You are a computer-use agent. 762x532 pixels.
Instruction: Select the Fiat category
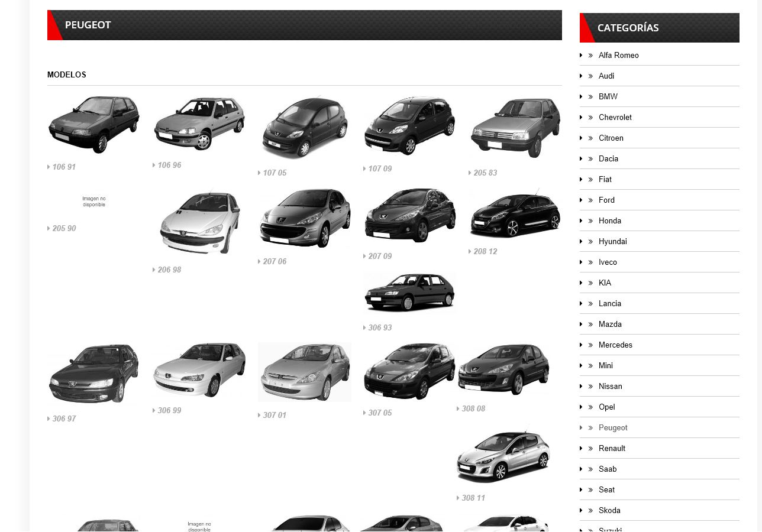[x=605, y=180]
